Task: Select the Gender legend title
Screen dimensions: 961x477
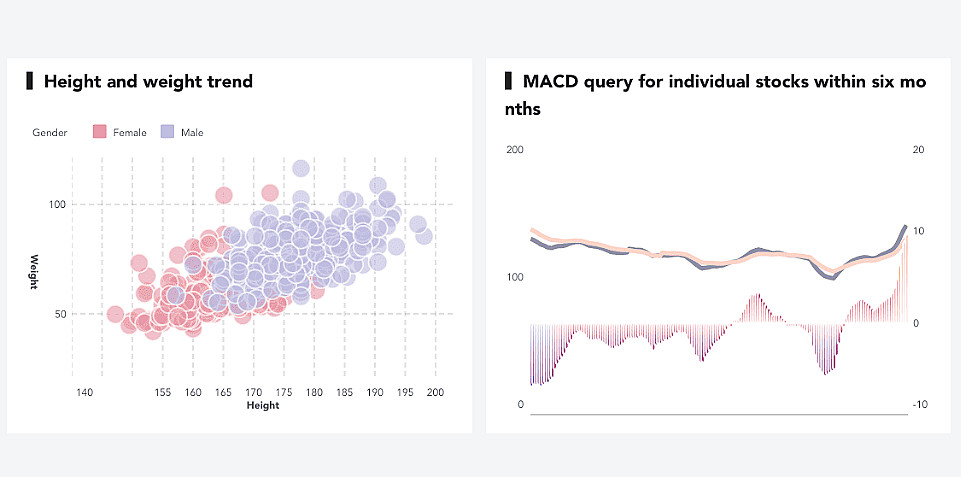Action: click(50, 132)
